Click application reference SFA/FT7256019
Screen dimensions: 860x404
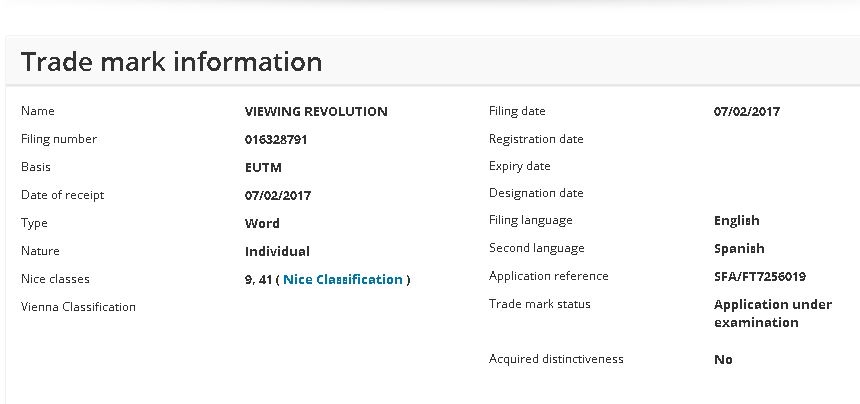(760, 277)
